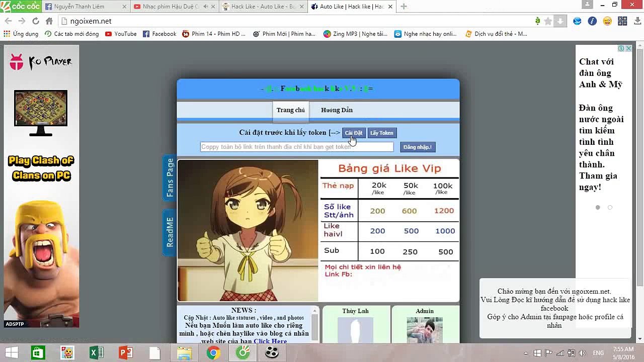Open the calculator grid extension icon

622,21
